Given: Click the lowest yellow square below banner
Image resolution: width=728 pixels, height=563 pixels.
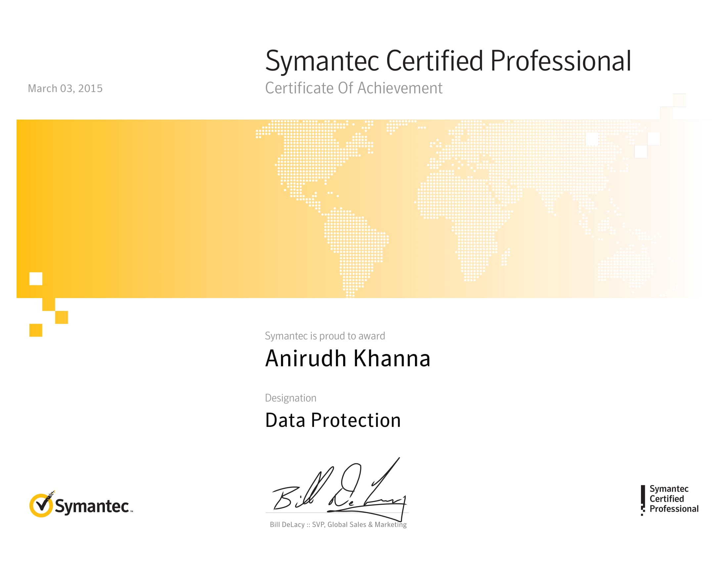Looking at the screenshot, I should click(36, 330).
